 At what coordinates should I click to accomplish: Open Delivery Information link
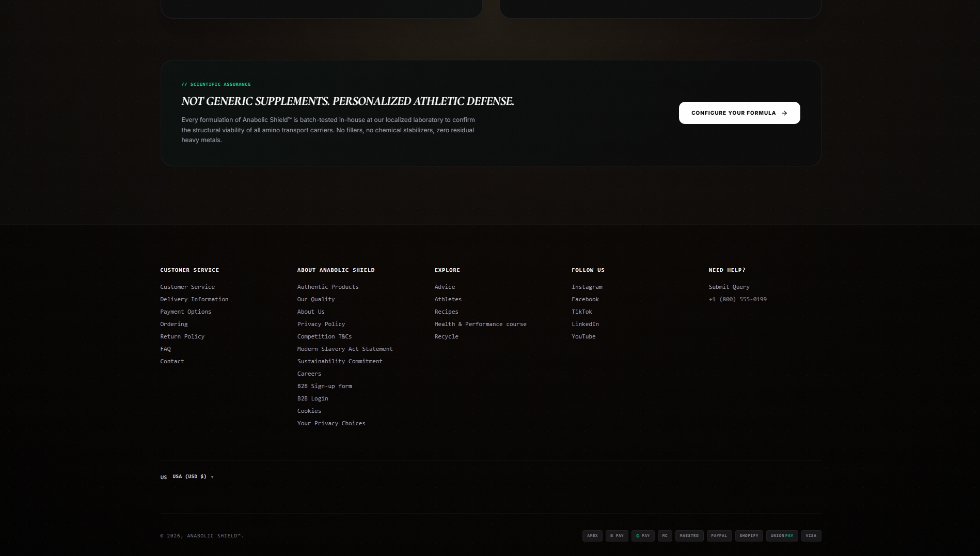click(194, 299)
